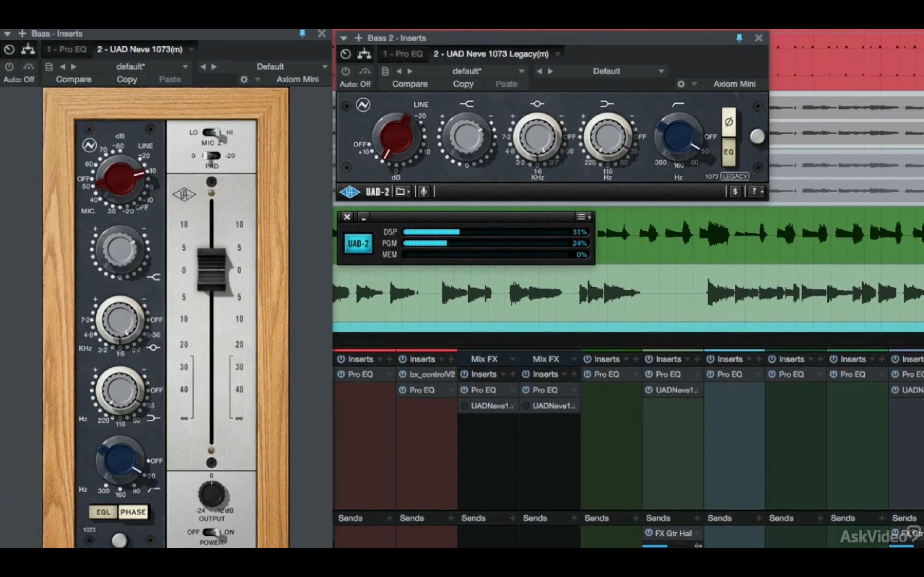924x577 pixels.
Task: Toggle the POWER switch on Neve 1073 left panel
Action: point(211,532)
